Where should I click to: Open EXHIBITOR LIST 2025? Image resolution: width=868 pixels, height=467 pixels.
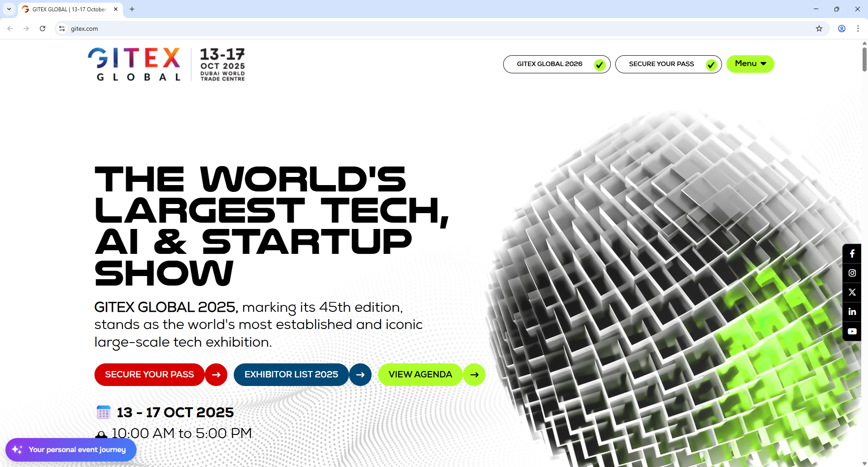[x=291, y=374]
